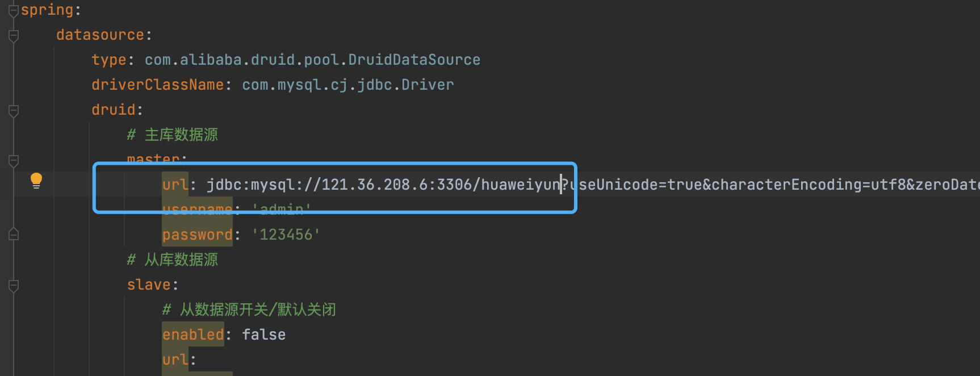This screenshot has width=980, height=376.
Task: Collapse the spring block fold marker
Action: point(14,10)
